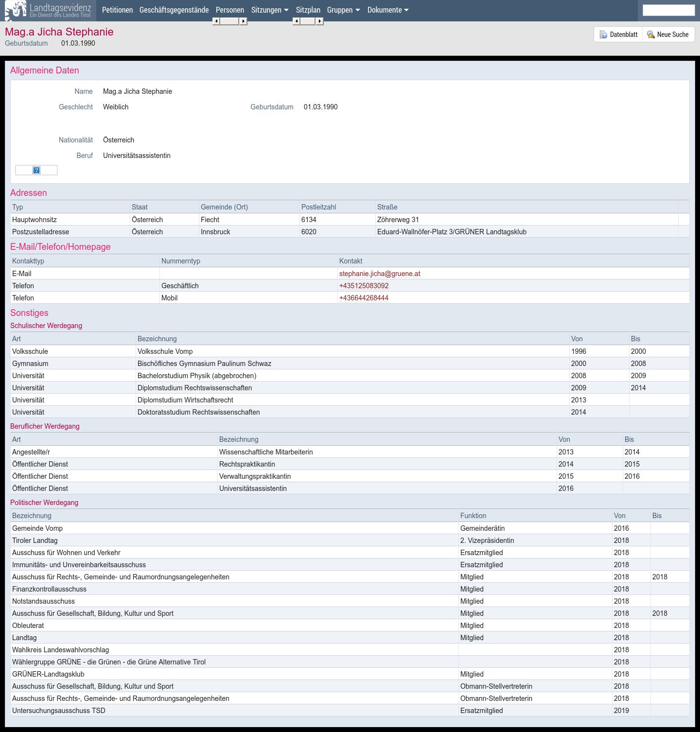Open the Personen menu item
The height and width of the screenshot is (732, 700).
(x=230, y=10)
